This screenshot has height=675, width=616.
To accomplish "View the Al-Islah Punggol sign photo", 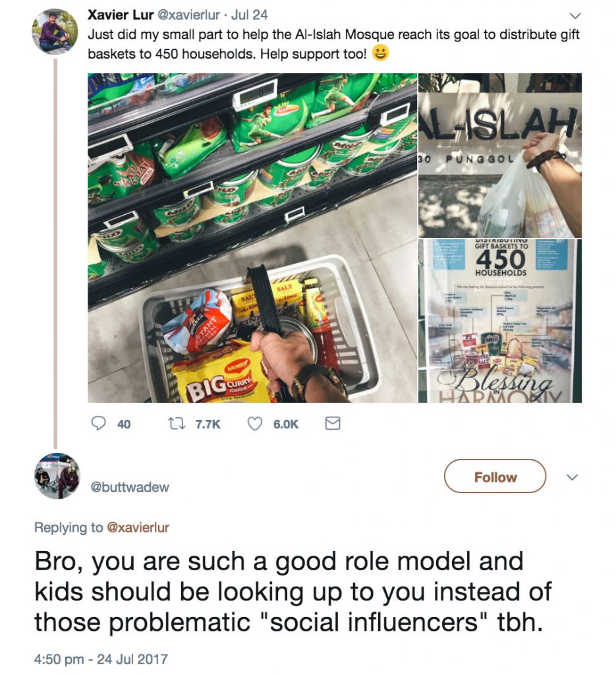I will [x=500, y=155].
